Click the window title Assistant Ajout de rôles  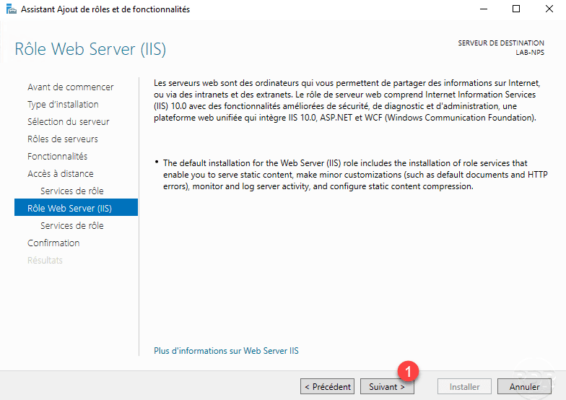click(x=105, y=9)
